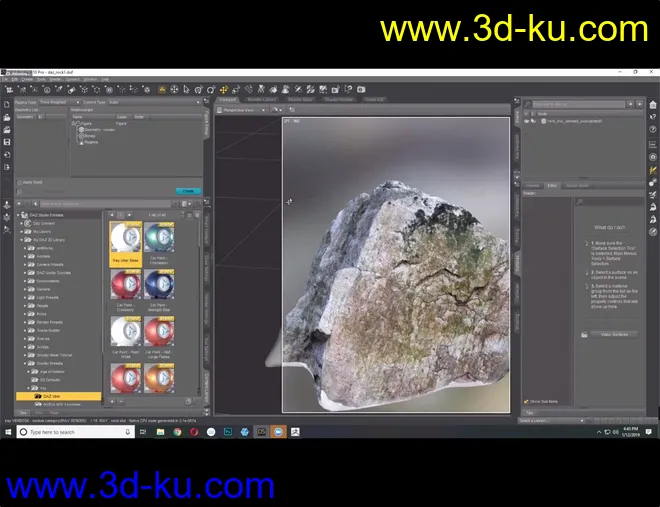Viewport: 660px width, 507px height.
Task: Select the Geometry item under Figure
Action: coord(97,130)
